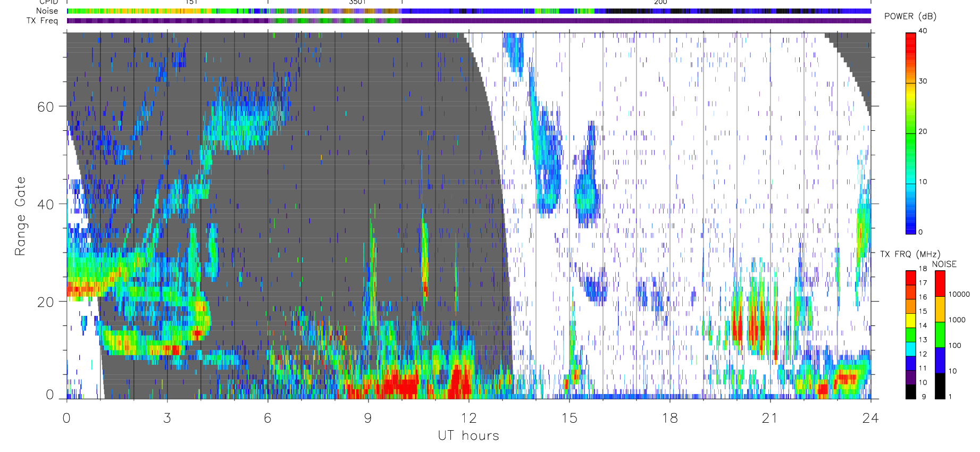Screen dimensions: 980x452
Task: Click the "POWER (dB)" legend title
Action: pos(910,16)
